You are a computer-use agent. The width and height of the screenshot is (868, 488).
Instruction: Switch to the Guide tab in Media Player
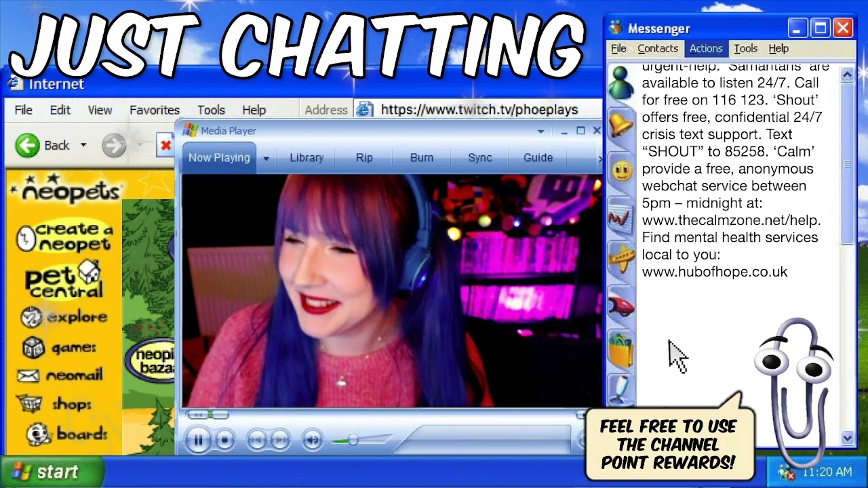pyautogui.click(x=538, y=158)
